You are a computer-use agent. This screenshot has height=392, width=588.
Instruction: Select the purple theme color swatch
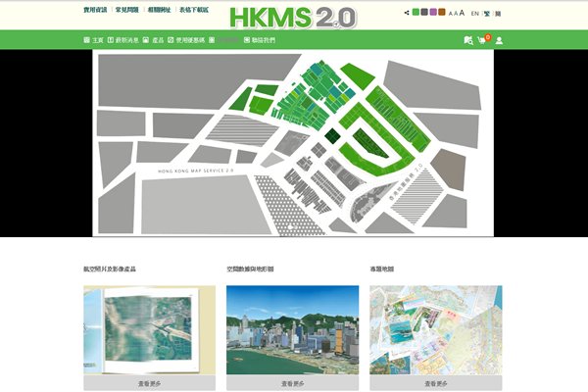433,12
